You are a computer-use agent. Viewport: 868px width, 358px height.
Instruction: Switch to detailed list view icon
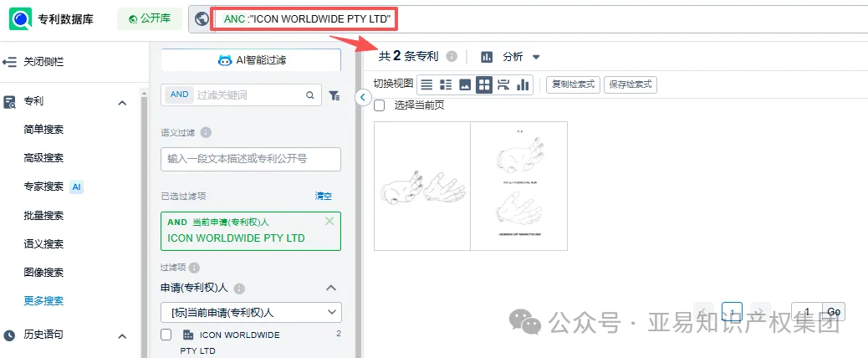(446, 84)
